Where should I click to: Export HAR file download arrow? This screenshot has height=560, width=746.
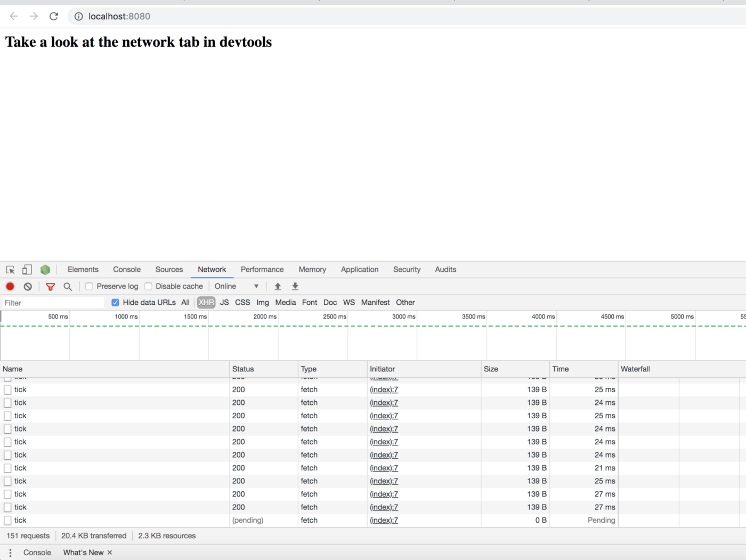click(x=295, y=286)
